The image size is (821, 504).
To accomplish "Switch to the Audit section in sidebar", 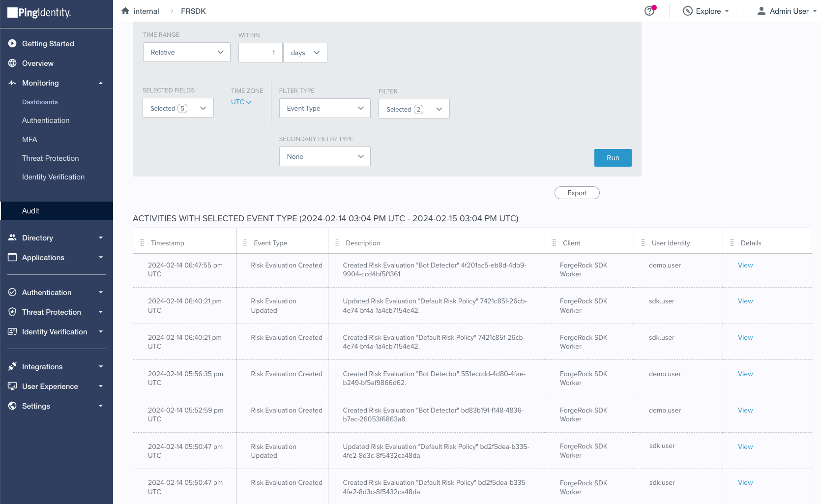I will coord(30,210).
